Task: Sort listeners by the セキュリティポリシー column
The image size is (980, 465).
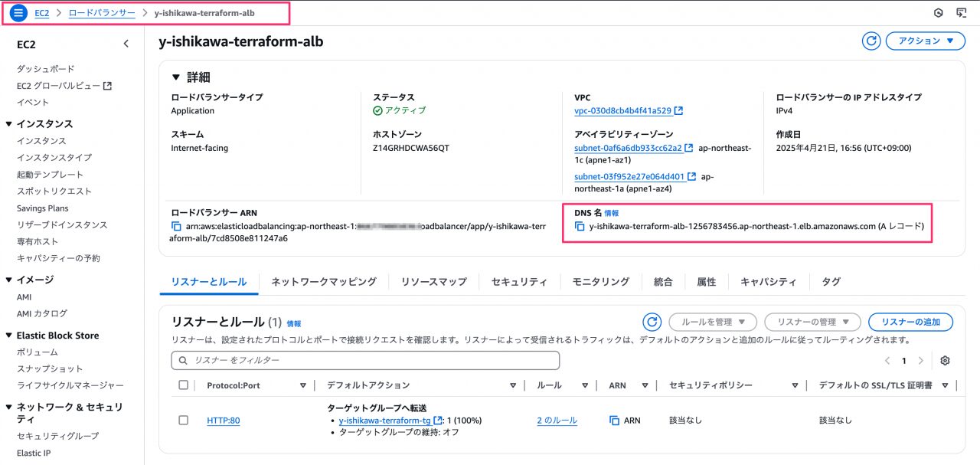Action: [795, 385]
